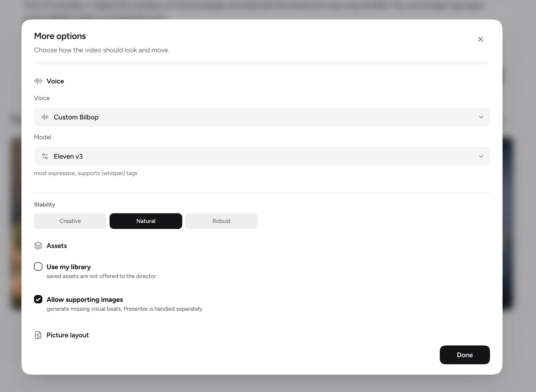The width and height of the screenshot is (536, 392).
Task: Click the Stability label
Action: (45, 205)
